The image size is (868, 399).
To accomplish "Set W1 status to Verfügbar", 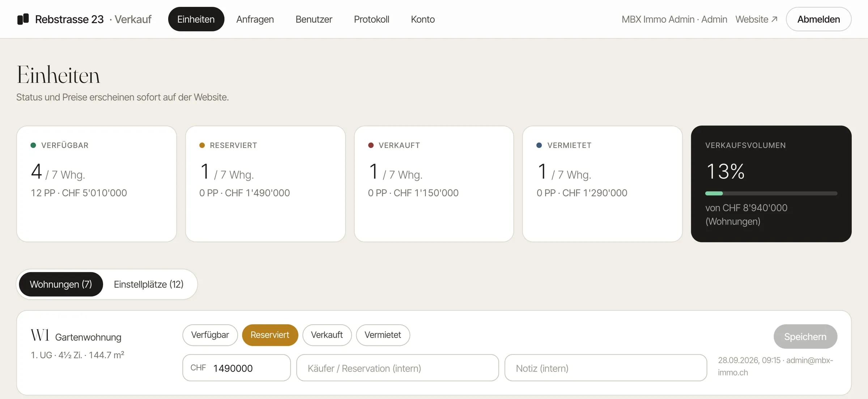I will click(x=210, y=335).
